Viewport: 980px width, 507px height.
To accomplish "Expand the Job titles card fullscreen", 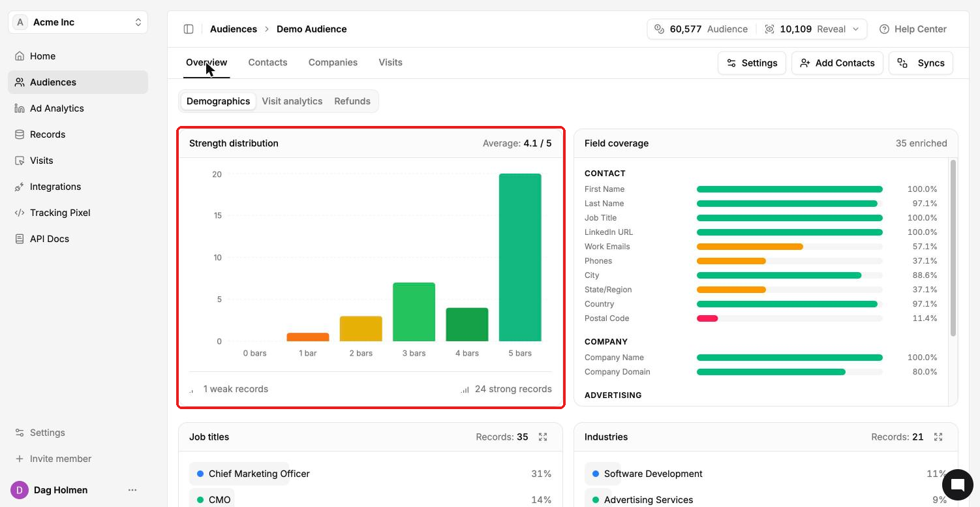I will click(543, 437).
